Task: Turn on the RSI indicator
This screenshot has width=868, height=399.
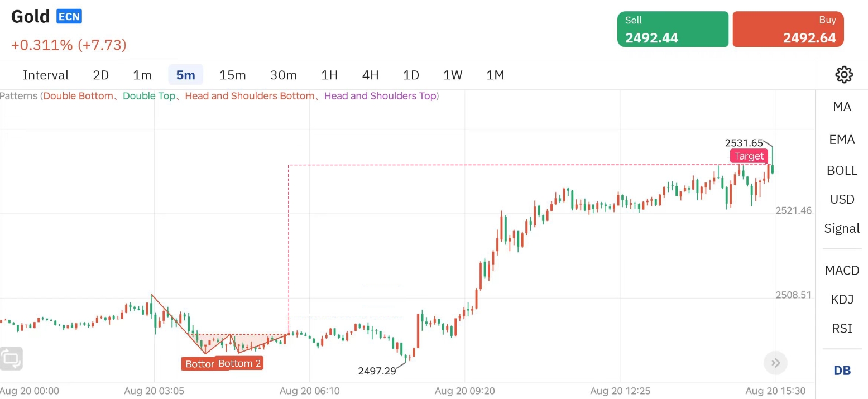Action: pyautogui.click(x=842, y=329)
